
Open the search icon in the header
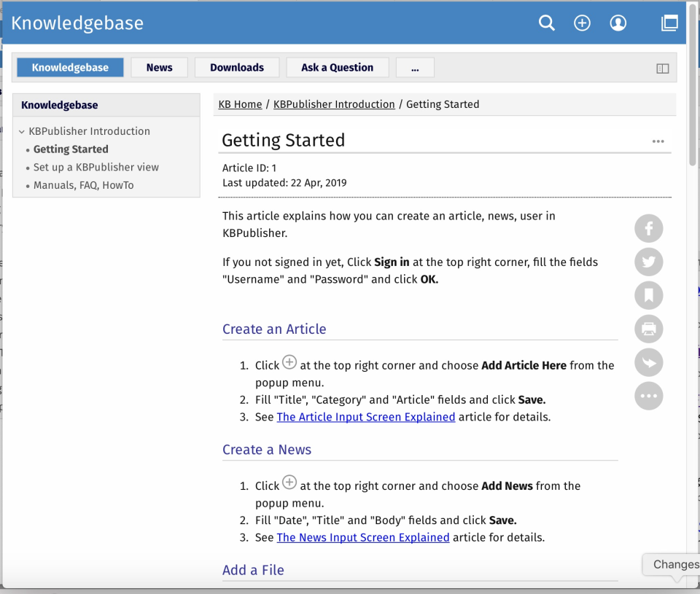pos(546,23)
